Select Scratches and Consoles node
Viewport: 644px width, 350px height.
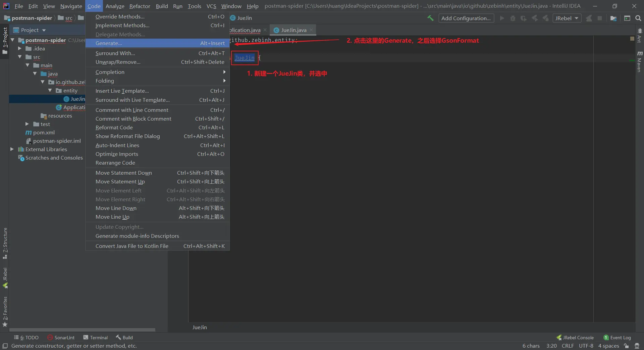point(54,158)
